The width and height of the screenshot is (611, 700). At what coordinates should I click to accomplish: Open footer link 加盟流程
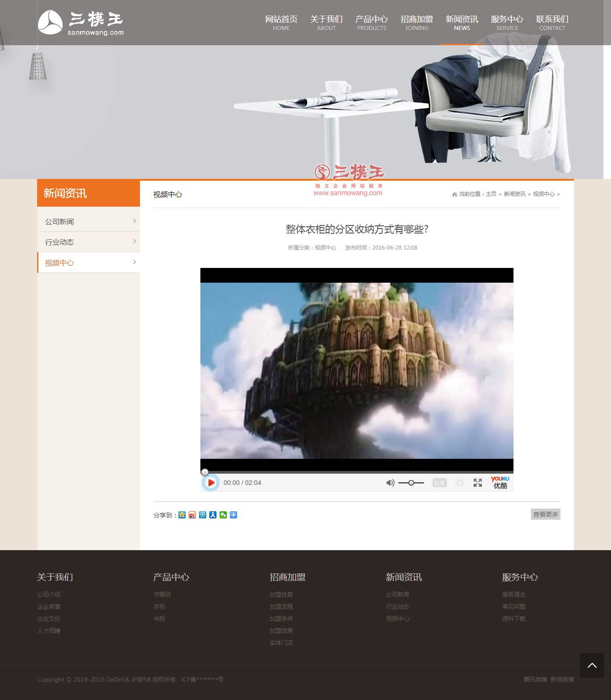pyautogui.click(x=281, y=607)
